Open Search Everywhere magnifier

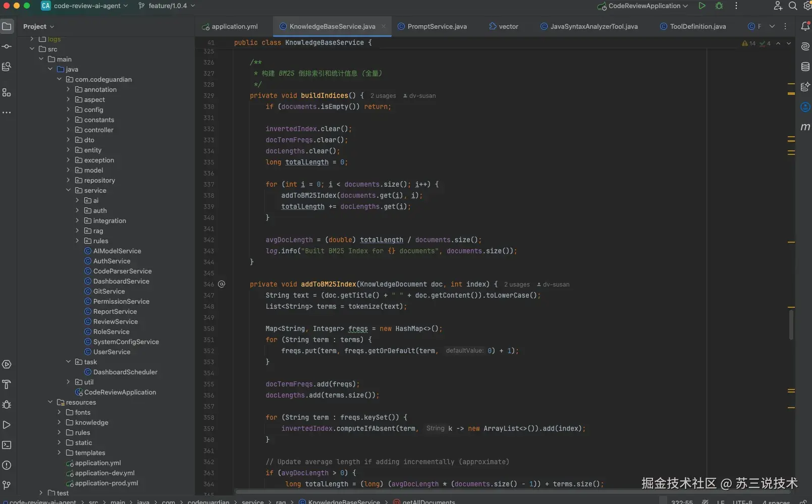pos(793,6)
